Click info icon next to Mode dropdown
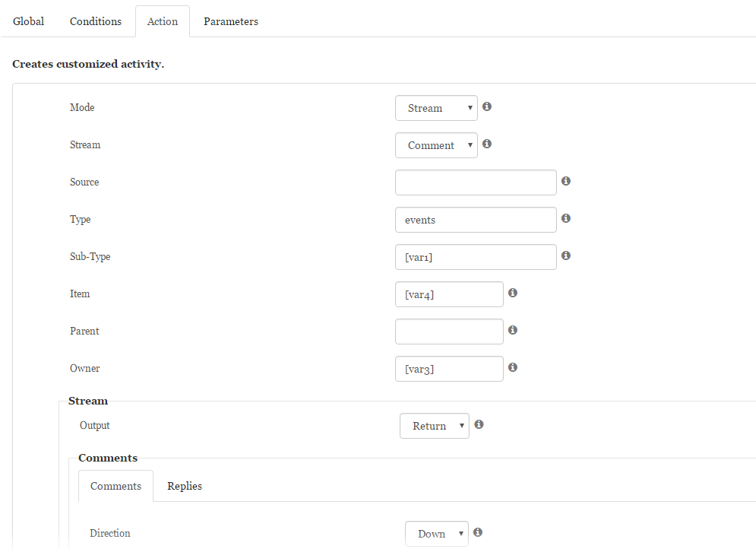This screenshot has height=549, width=756. 487,106
